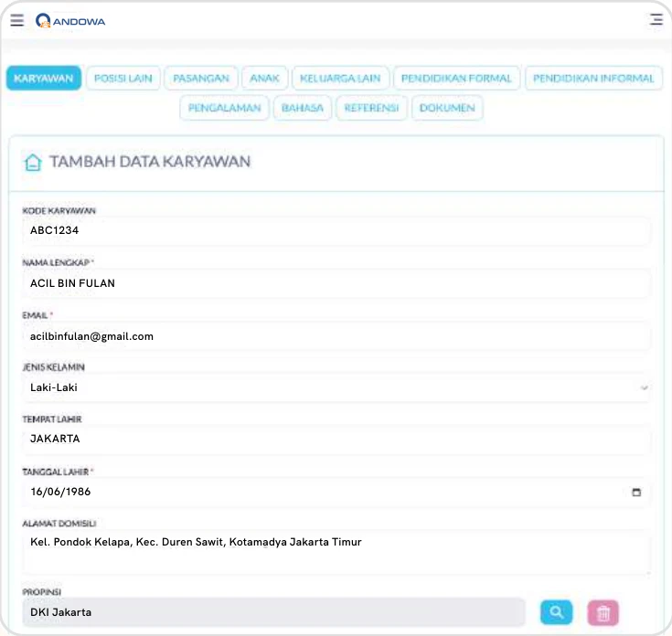Open the calendar picker in Tanggal Lahir
672x636 pixels.
(x=636, y=493)
